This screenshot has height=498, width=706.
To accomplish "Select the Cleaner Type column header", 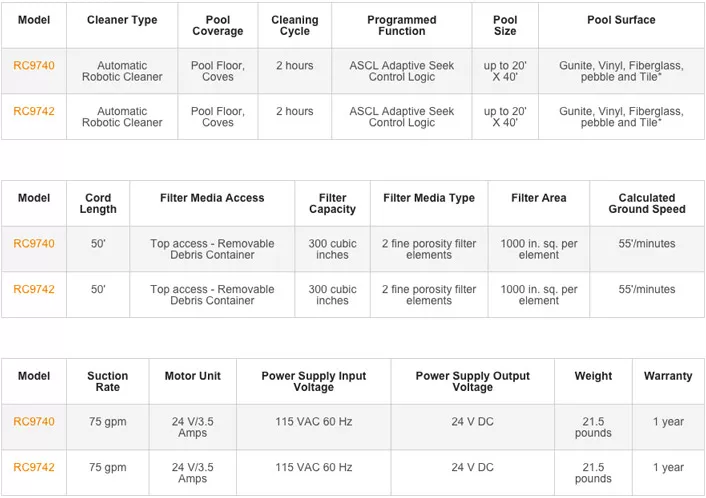I will 122,20.
